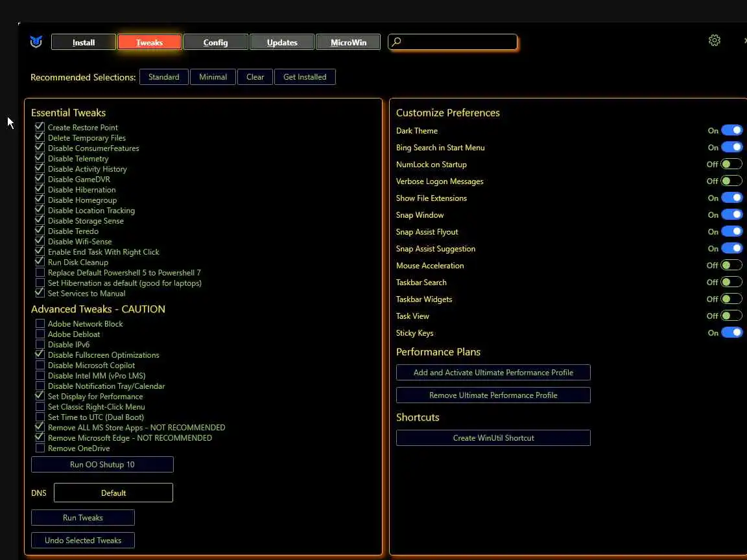Toggle Disable ConsumerFeatures checkbox
The image size is (747, 560).
click(40, 148)
